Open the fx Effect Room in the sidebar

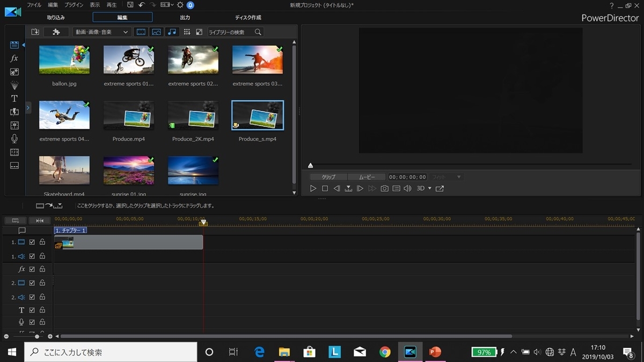(14, 58)
